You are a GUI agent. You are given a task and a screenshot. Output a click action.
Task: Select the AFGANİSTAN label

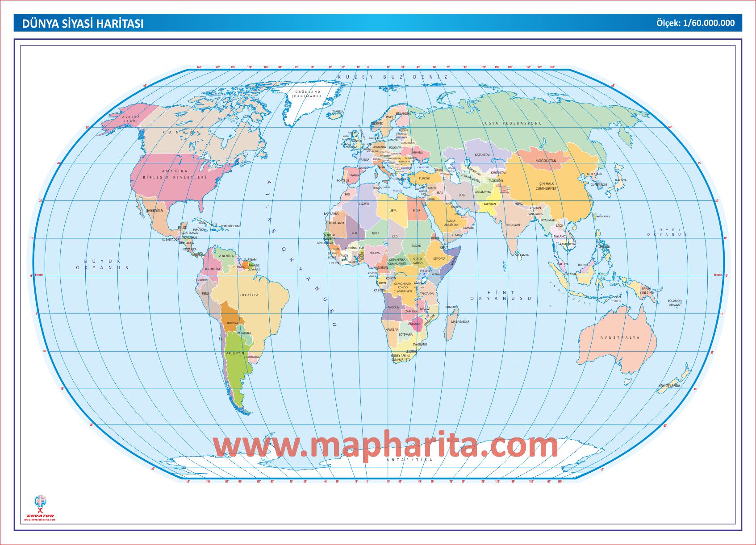point(483,192)
